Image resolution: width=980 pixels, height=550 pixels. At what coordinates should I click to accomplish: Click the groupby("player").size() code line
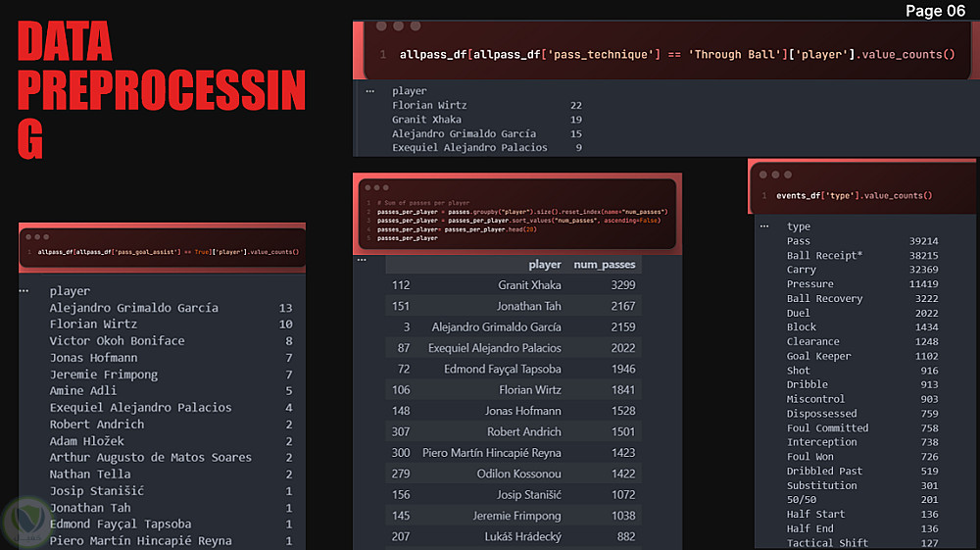(x=522, y=212)
